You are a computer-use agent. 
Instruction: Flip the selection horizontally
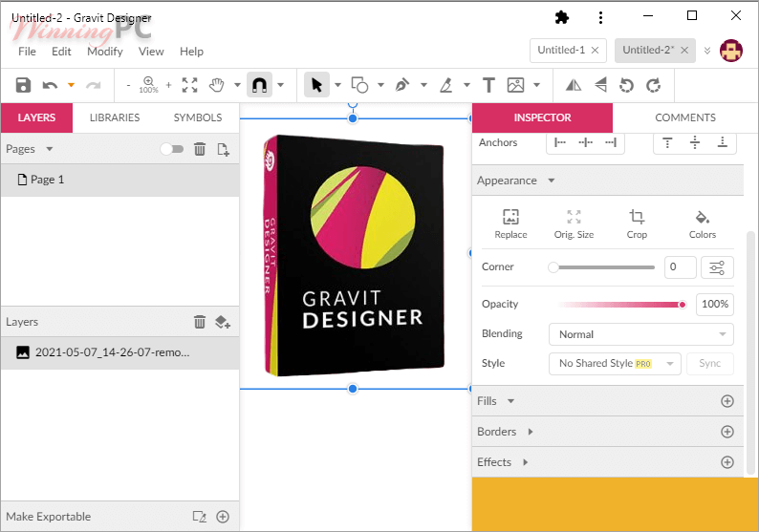pos(574,85)
